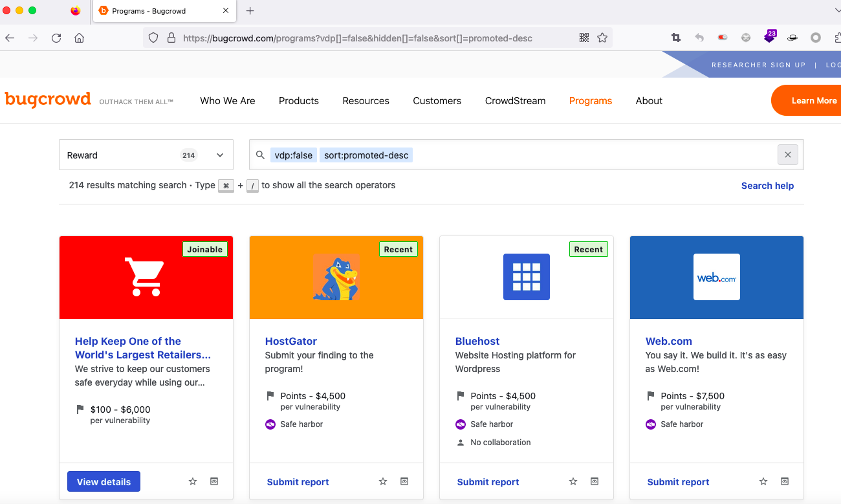Open the Resources menu
This screenshot has width=841, height=504.
point(366,101)
